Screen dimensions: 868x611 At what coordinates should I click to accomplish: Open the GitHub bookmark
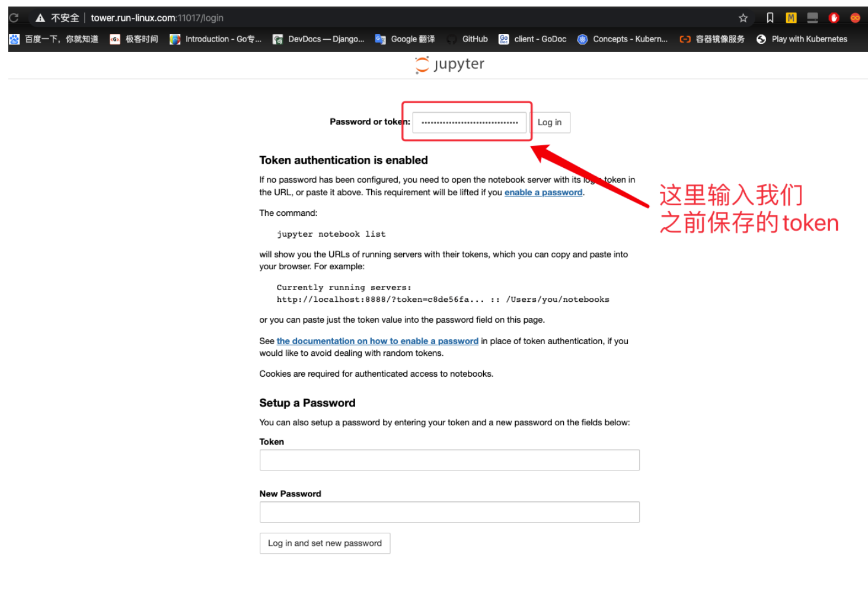pyautogui.click(x=467, y=39)
